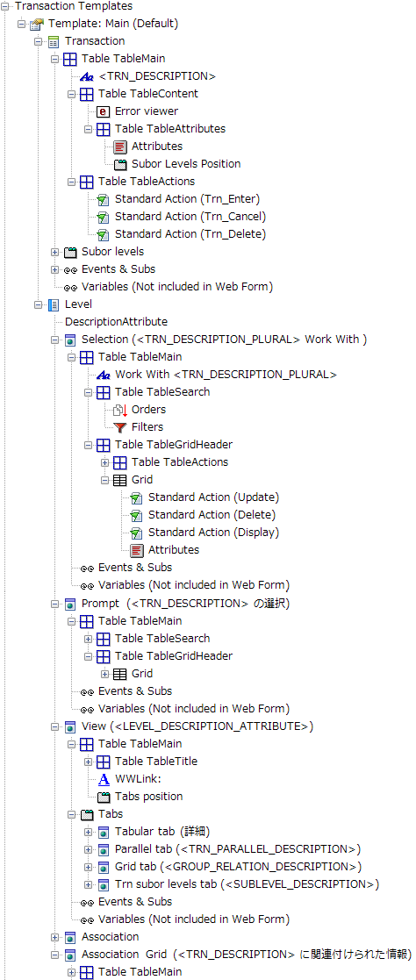The height and width of the screenshot is (980, 416).
Task: Click the Filters funnel icon
Action: coord(120,427)
